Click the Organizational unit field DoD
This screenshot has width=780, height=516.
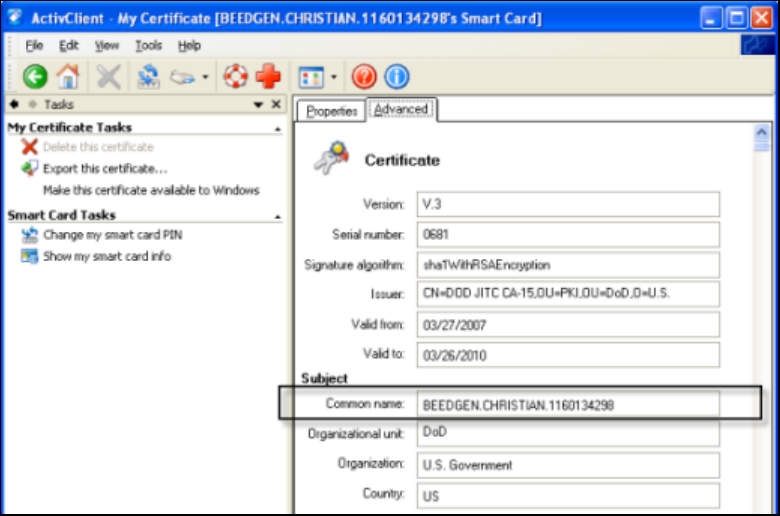point(568,433)
